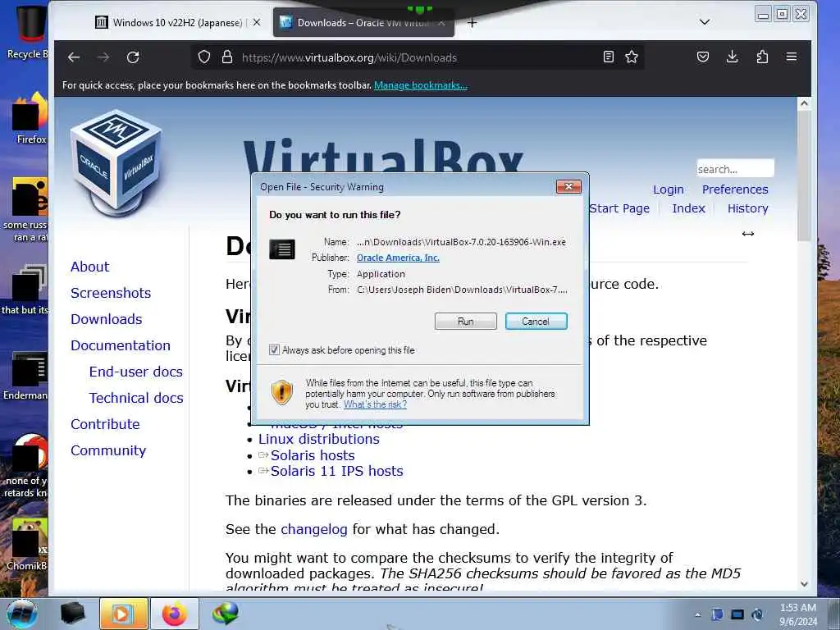The height and width of the screenshot is (630, 840).
Task: Open the extensions puzzle icon
Action: click(x=762, y=57)
